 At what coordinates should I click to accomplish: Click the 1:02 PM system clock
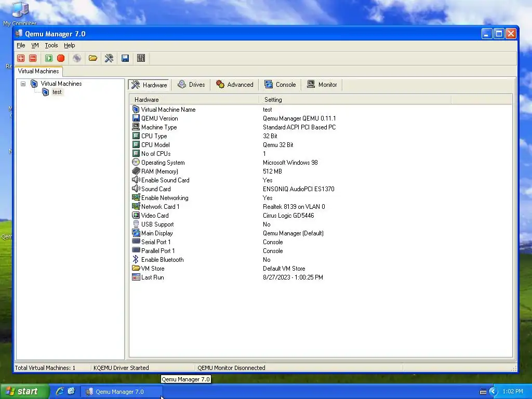(513, 392)
